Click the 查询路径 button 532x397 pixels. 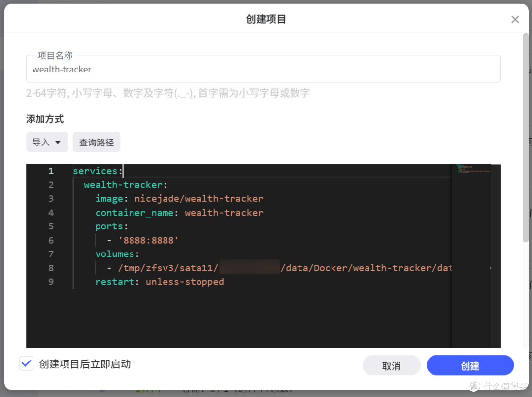pyautogui.click(x=97, y=142)
